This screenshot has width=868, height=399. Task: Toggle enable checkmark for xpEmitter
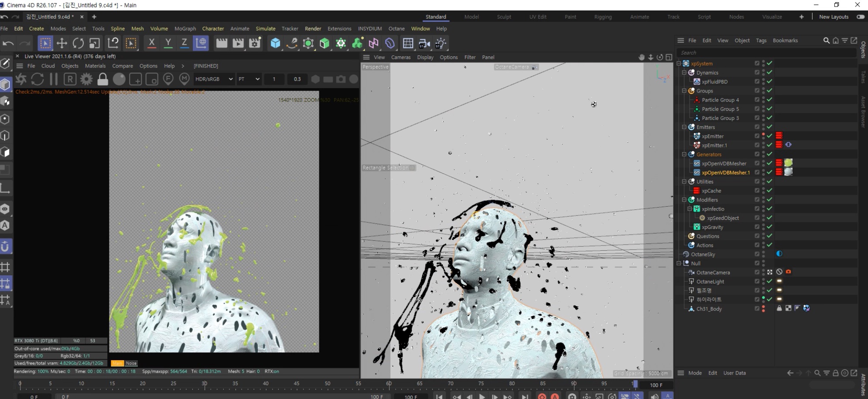tap(769, 136)
